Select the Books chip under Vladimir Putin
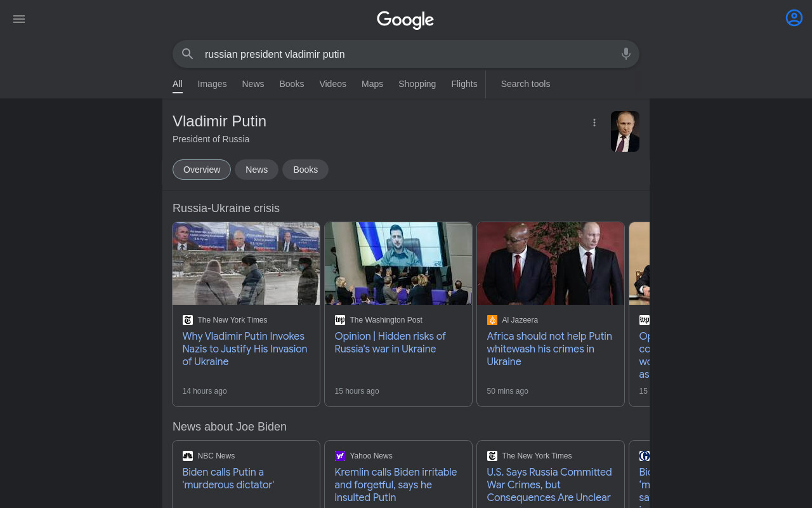Viewport: 812px width, 508px height. click(305, 170)
